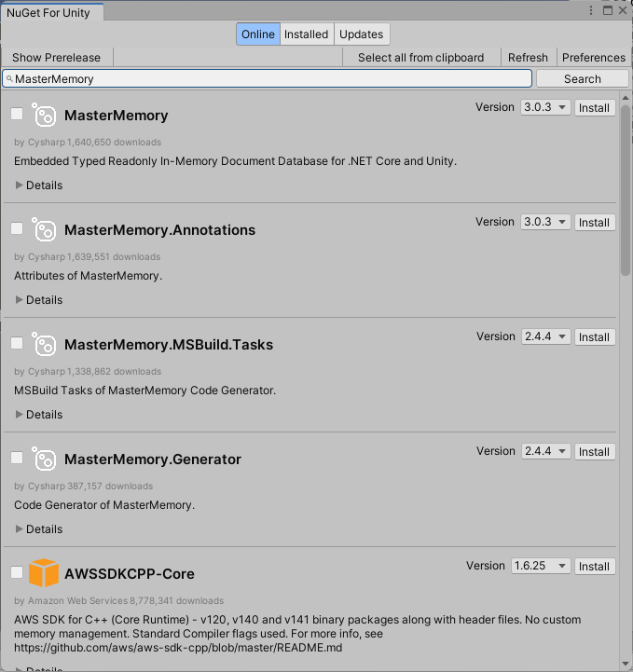Toggle Show Prerelease option
Viewport: 633px width, 672px height.
pos(57,58)
